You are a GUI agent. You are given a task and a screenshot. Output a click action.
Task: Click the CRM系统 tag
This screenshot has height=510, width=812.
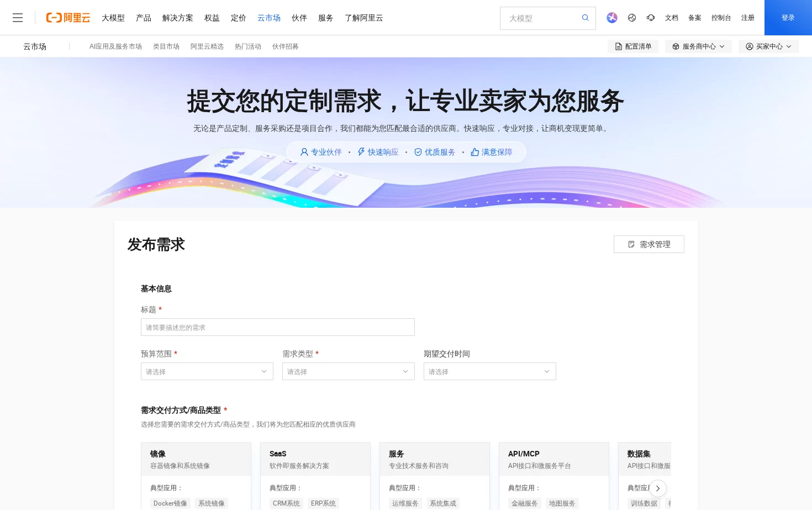click(286, 503)
